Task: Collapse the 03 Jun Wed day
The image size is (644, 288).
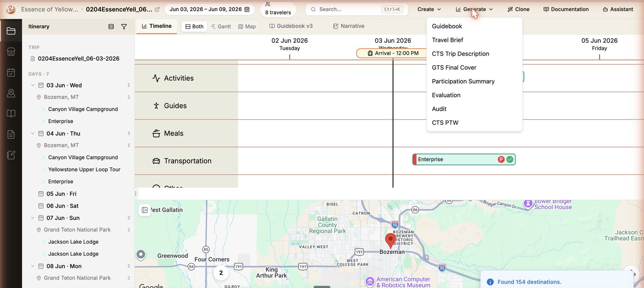Action: [33, 85]
